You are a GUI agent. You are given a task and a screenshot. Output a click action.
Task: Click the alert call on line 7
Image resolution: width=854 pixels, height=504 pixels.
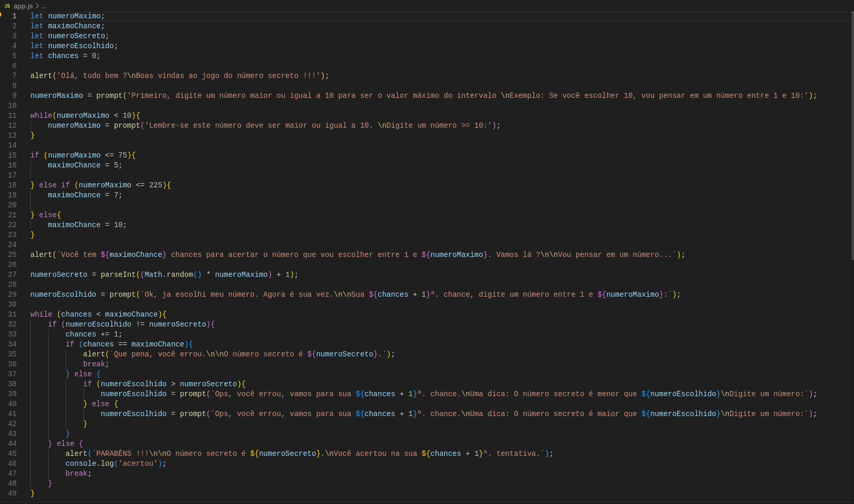click(41, 76)
